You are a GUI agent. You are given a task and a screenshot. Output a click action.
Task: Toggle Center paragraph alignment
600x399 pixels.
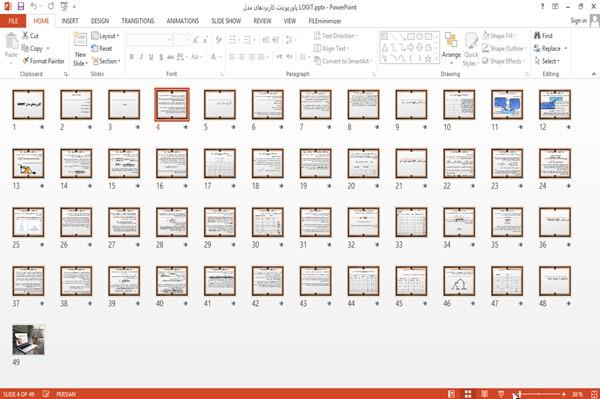[x=241, y=57]
